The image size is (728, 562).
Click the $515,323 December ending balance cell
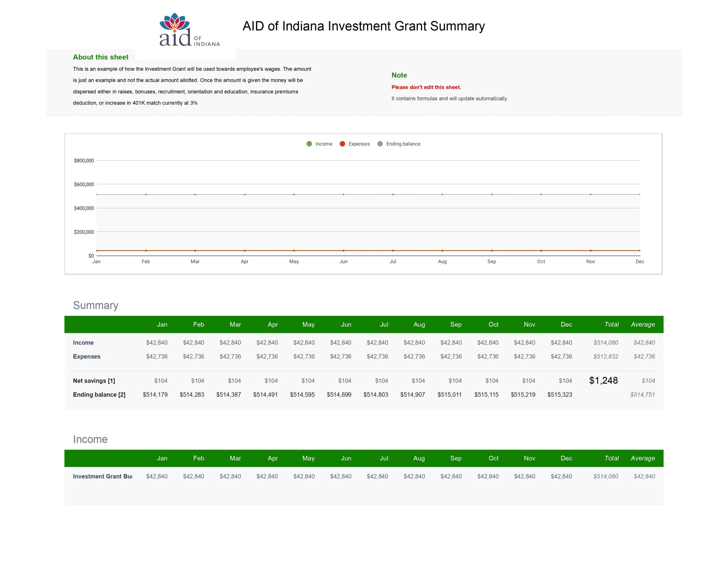tap(560, 395)
